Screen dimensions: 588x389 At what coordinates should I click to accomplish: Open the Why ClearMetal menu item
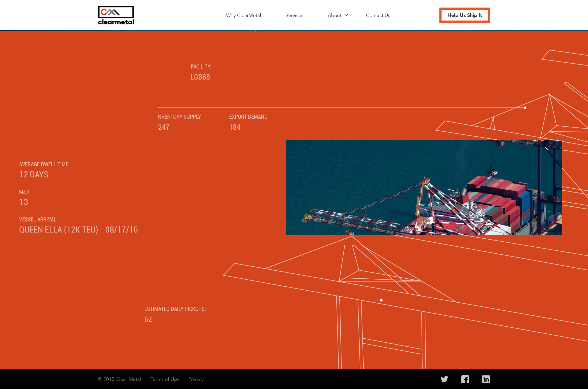coord(243,15)
